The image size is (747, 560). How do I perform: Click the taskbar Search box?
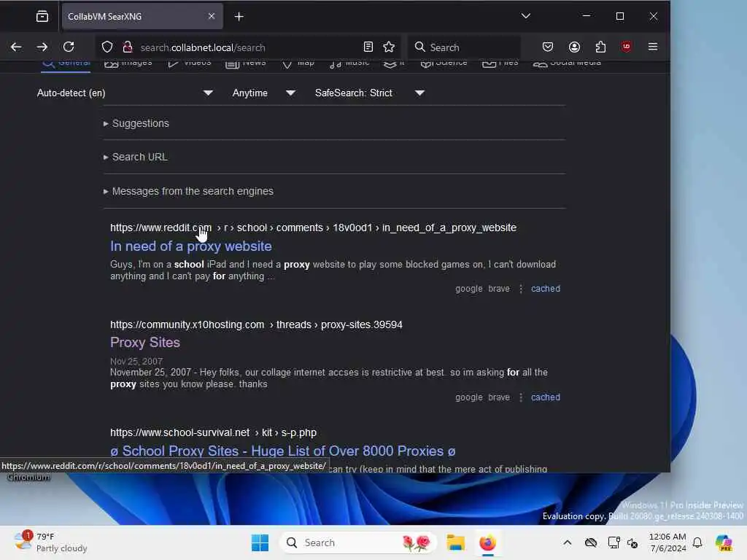358,542
